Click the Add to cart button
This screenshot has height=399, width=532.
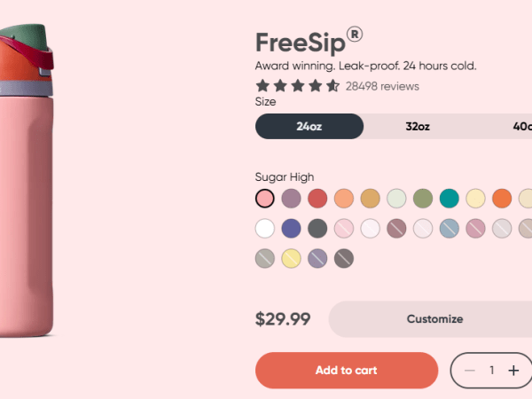(347, 371)
